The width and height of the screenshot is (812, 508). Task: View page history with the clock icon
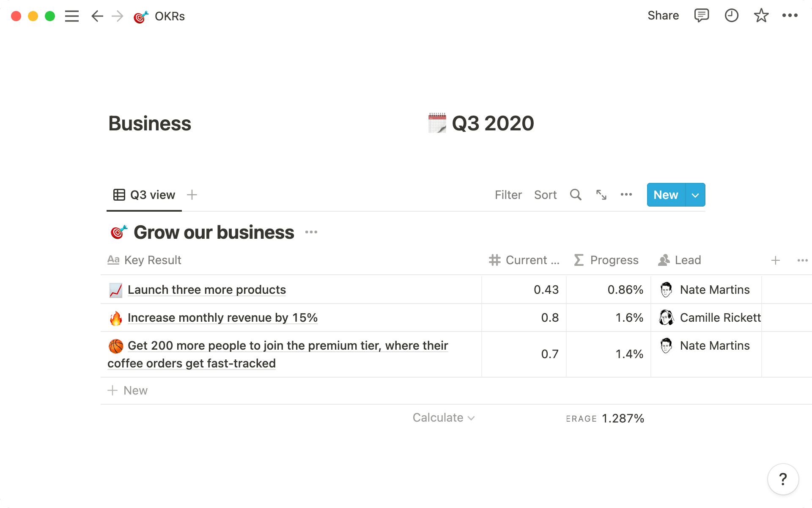click(731, 16)
